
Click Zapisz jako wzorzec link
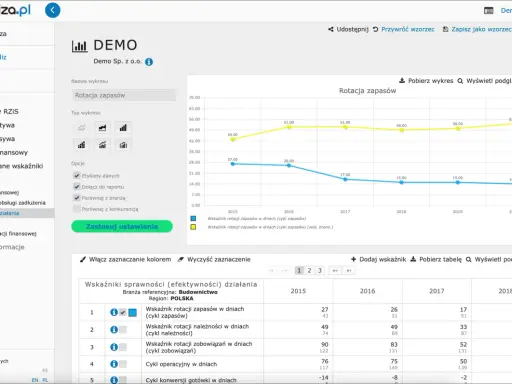pyautogui.click(x=482, y=29)
